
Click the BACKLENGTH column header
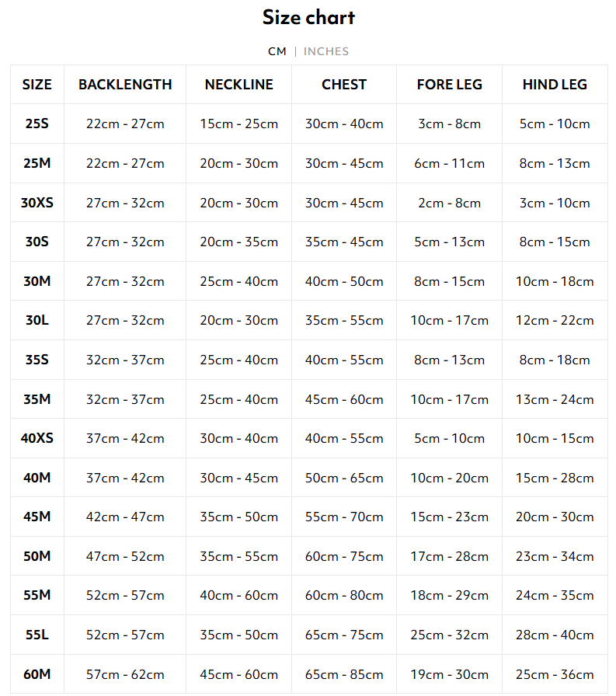[x=125, y=85]
